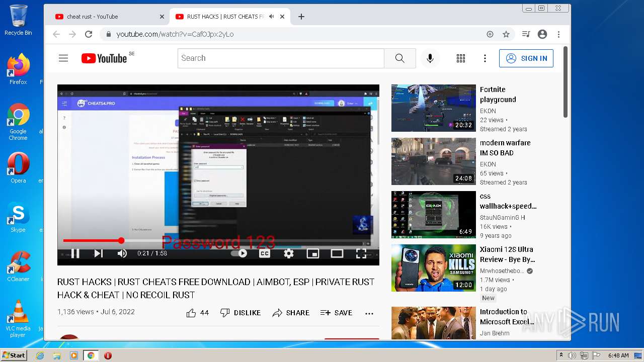Mute the RUST HACKS tab audio icon
The image size is (644, 362).
point(271,17)
